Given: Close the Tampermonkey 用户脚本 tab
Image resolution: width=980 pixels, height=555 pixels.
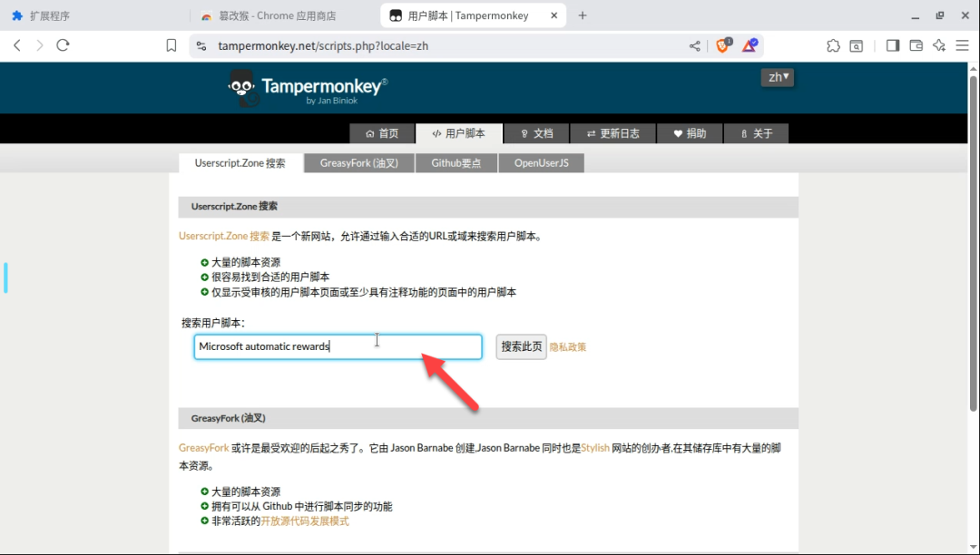Looking at the screenshot, I should point(554,15).
